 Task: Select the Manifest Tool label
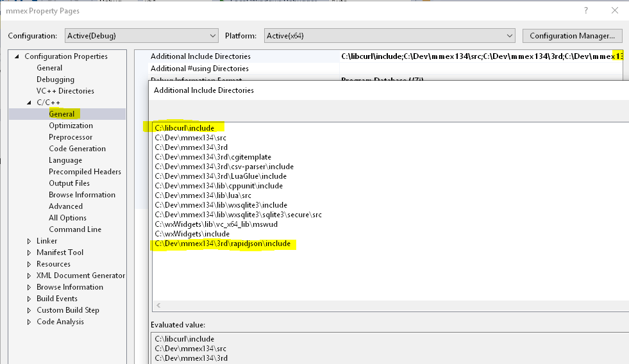coord(60,252)
